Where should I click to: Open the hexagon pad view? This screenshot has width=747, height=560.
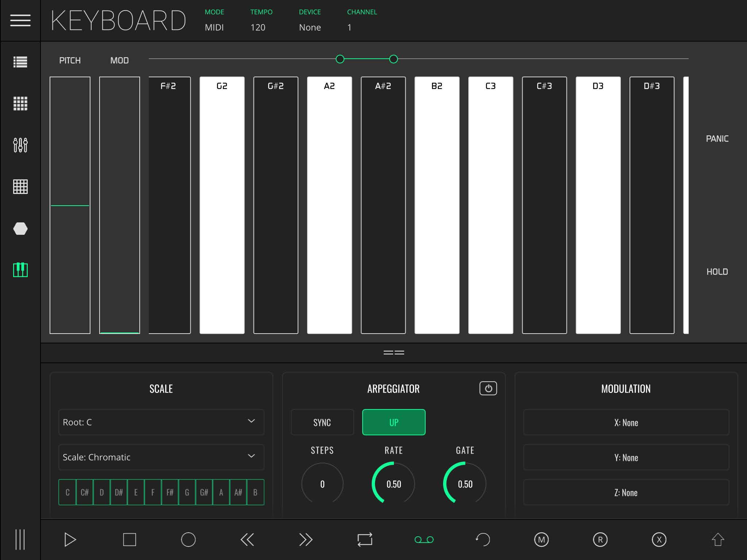click(x=20, y=229)
